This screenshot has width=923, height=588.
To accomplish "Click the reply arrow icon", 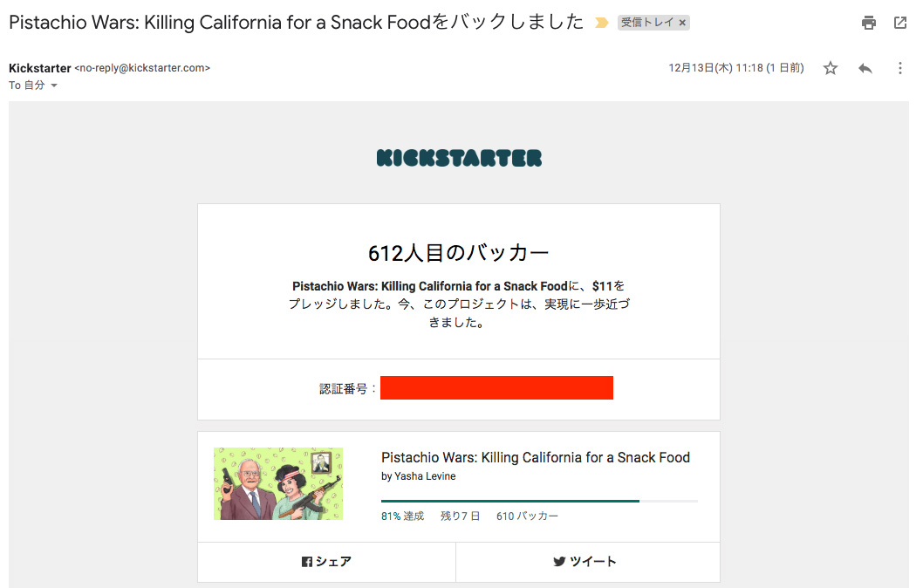I will point(865,68).
